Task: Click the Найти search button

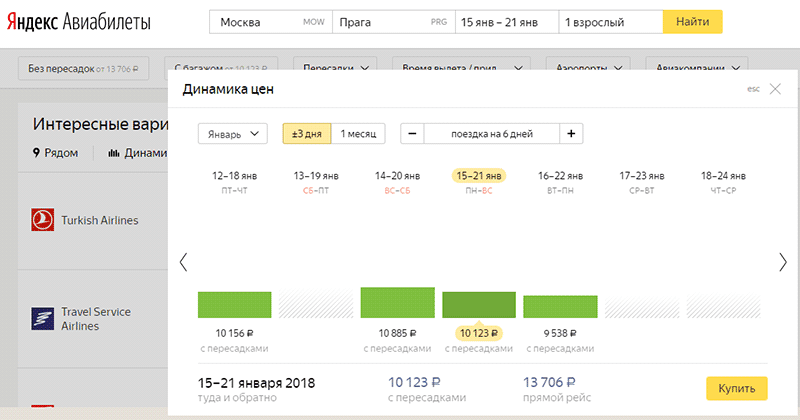Action: coord(692,22)
